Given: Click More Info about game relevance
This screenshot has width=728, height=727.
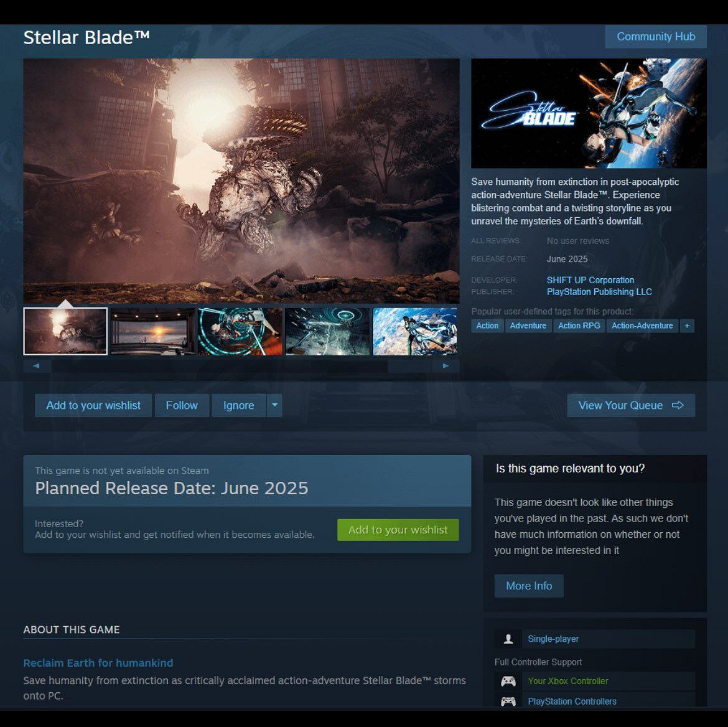Looking at the screenshot, I should pos(528,586).
